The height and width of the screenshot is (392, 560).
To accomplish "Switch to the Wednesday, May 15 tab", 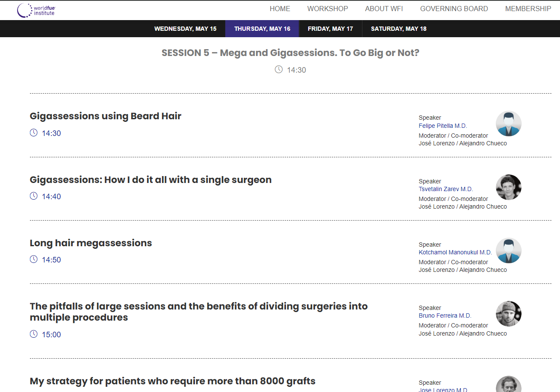I will pos(185,29).
